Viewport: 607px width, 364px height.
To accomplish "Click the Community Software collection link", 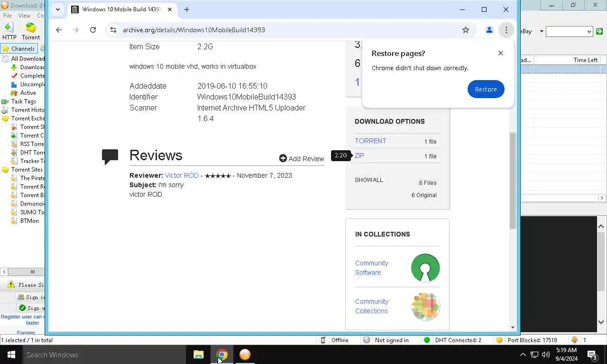I will 372,268.
